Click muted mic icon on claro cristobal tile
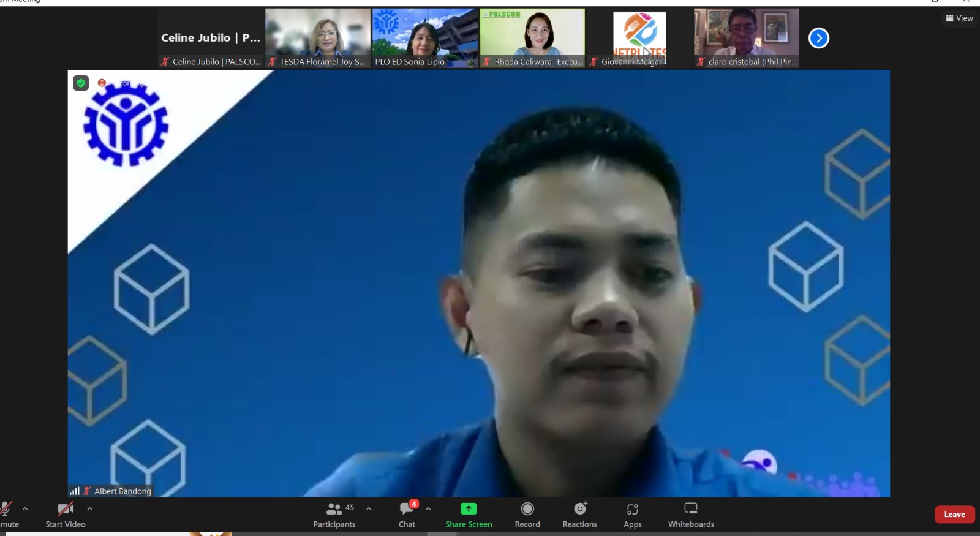The height and width of the screenshot is (536, 980). coord(701,61)
